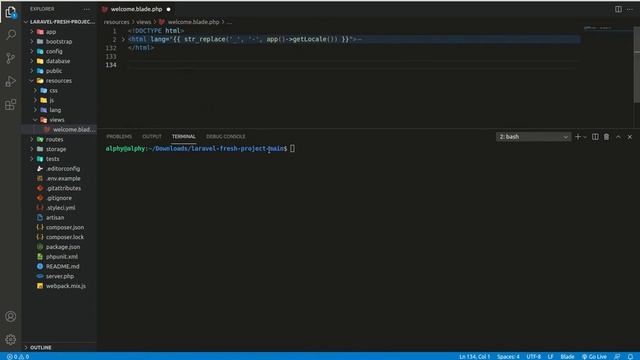This screenshot has width=640, height=360.
Task: Expand the OUTLINE section
Action: (40, 347)
